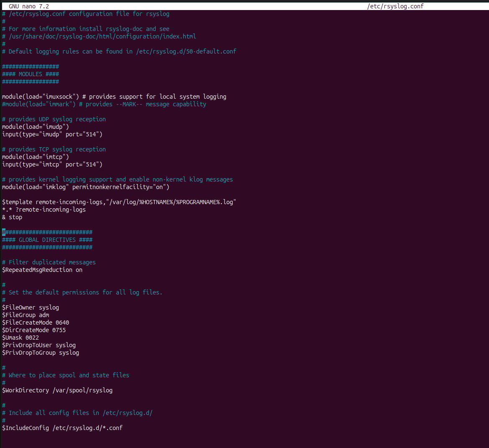The width and height of the screenshot is (489, 448).
Task: Click the $PrivDropToGroup syslog line
Action: click(41, 353)
